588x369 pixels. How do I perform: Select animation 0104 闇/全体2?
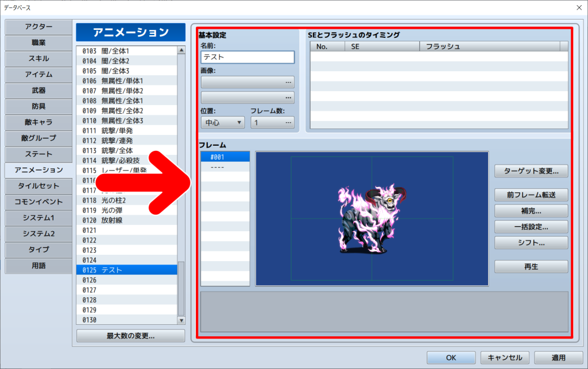click(x=127, y=61)
